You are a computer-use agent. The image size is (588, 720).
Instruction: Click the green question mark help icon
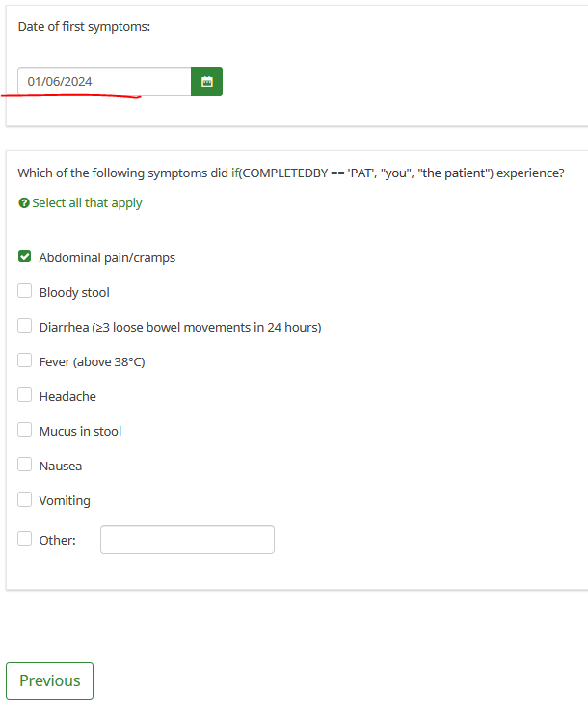point(24,203)
